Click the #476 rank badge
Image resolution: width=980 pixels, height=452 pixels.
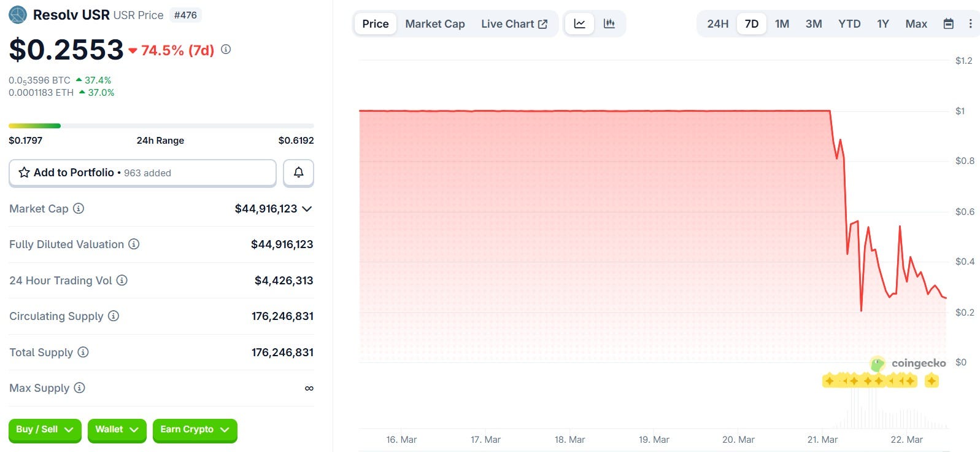point(185,15)
